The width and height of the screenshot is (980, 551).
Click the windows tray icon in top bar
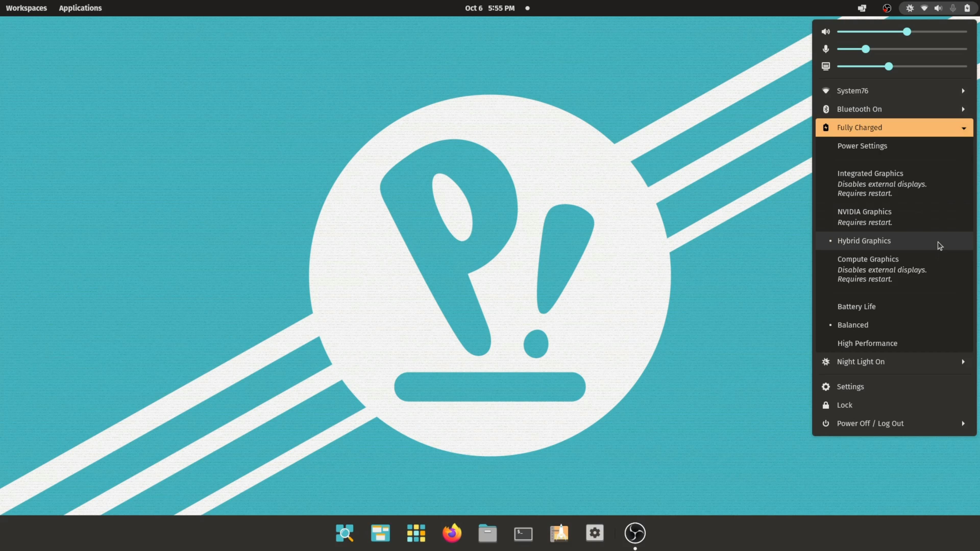click(x=862, y=8)
